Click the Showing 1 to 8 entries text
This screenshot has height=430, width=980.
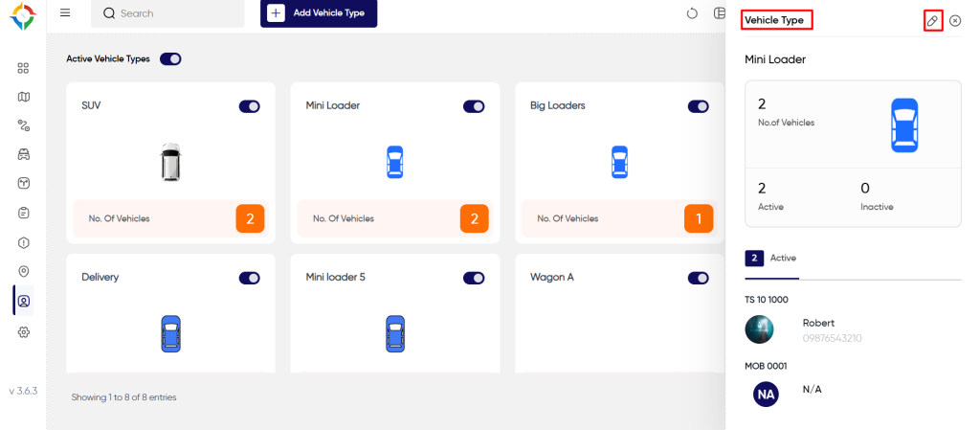click(123, 396)
